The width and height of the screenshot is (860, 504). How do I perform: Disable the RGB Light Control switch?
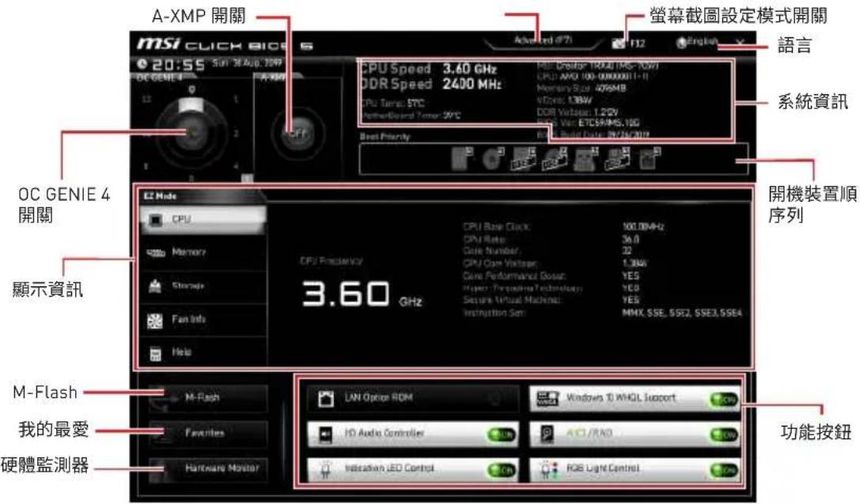pyautogui.click(x=724, y=470)
